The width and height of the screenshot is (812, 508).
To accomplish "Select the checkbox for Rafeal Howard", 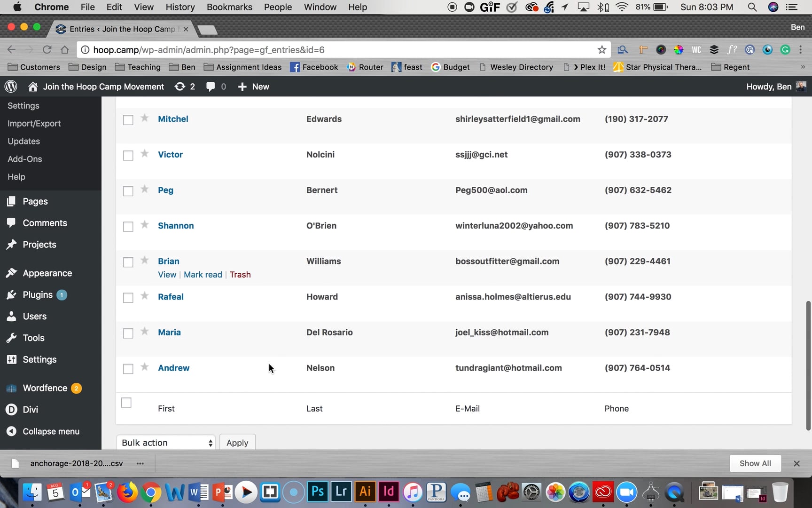I will point(128,298).
